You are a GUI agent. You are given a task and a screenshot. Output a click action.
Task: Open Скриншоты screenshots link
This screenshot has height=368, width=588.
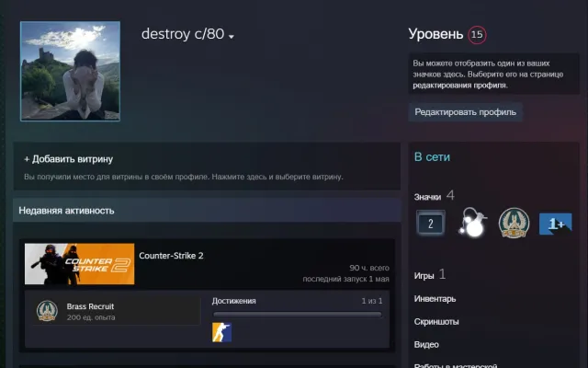(x=436, y=322)
